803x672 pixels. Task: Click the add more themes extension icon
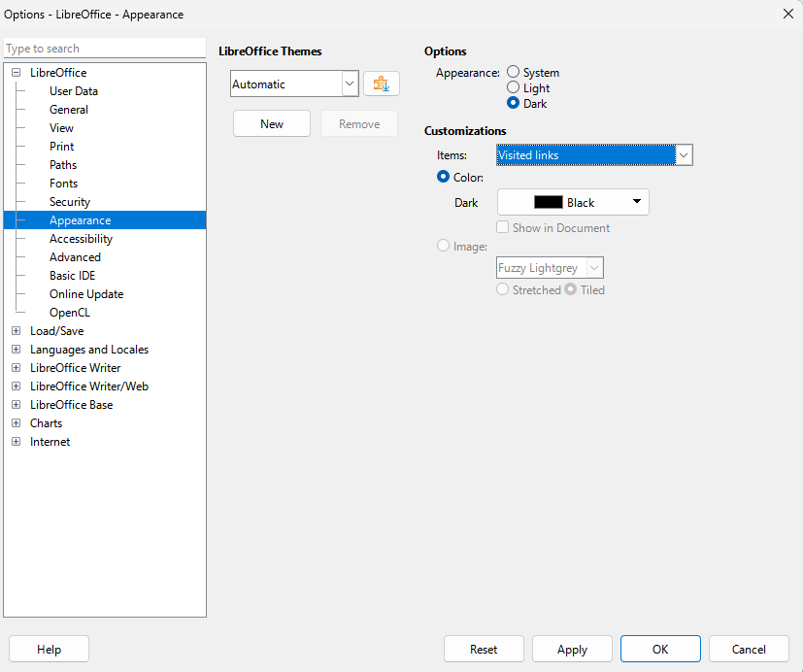(381, 84)
